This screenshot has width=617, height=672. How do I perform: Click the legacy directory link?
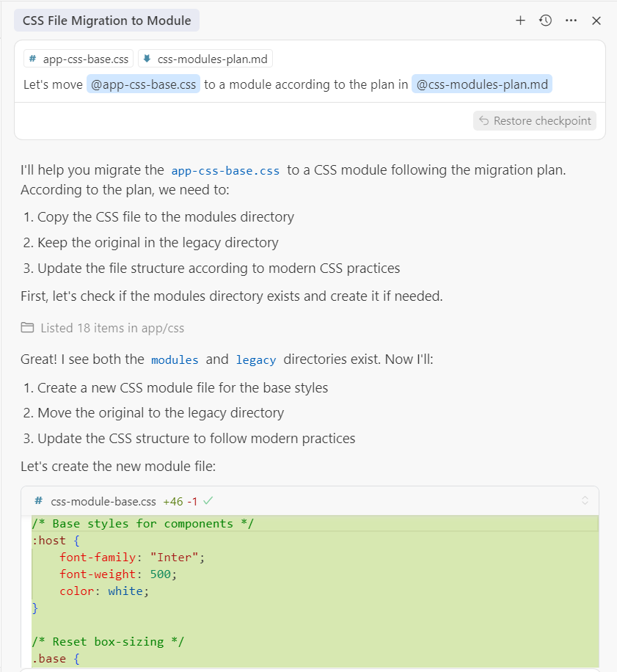tap(256, 359)
